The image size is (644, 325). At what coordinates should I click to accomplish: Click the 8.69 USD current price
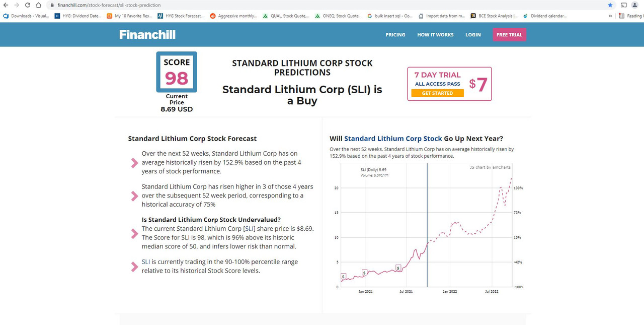pyautogui.click(x=177, y=109)
